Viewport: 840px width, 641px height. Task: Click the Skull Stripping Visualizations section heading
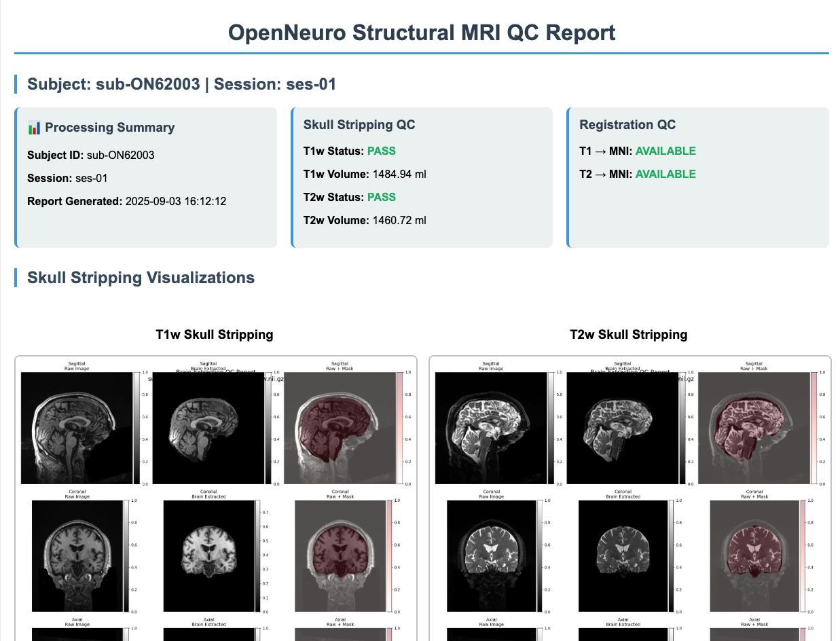tap(141, 277)
